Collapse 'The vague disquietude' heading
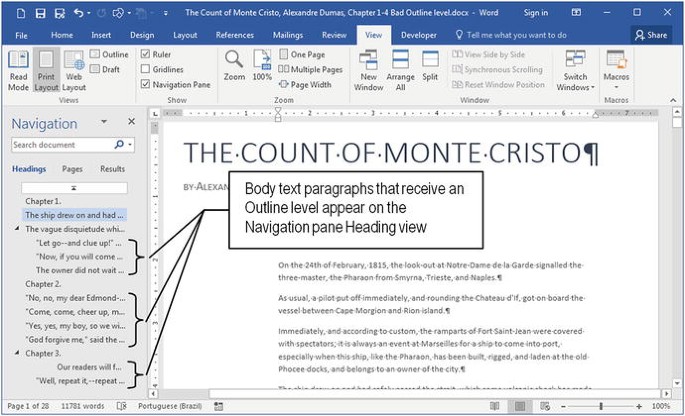Image resolution: width=685 pixels, height=416 pixels. tap(17, 229)
